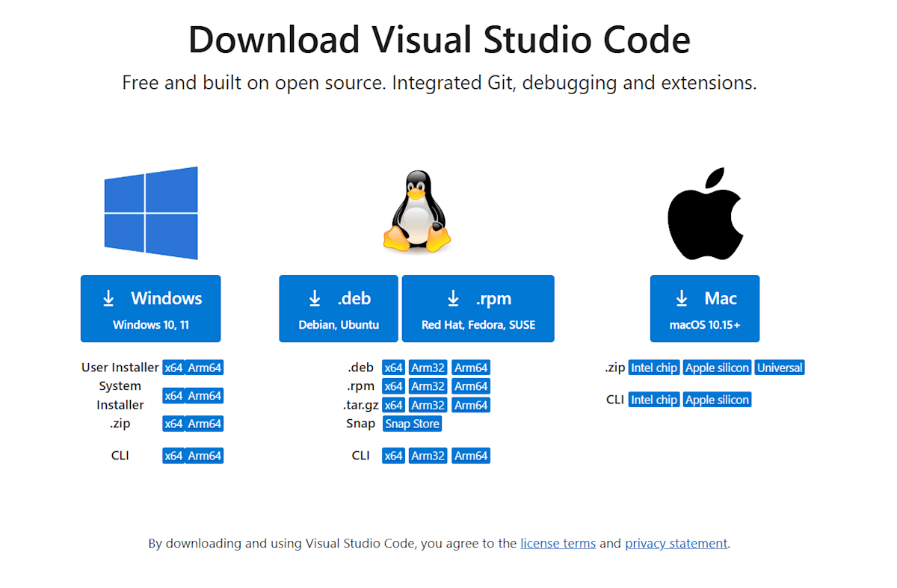Download Windows CLI Arm64
Screen dimensions: 897x588
tap(205, 456)
